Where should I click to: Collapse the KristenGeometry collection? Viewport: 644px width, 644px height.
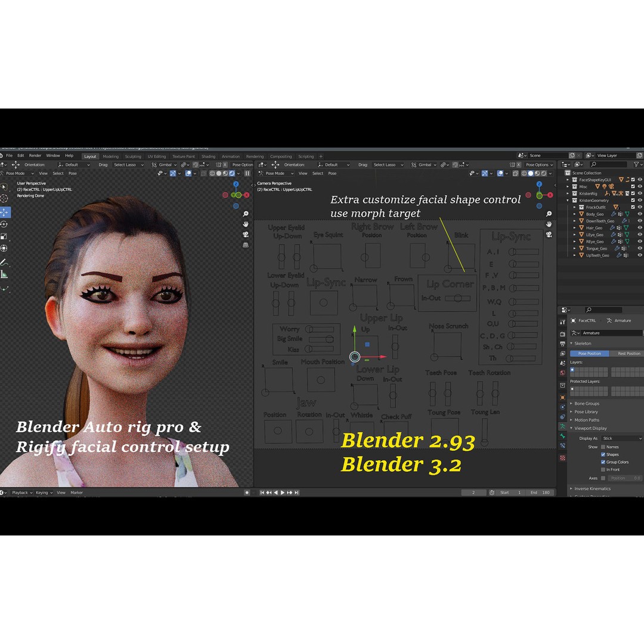click(x=568, y=200)
